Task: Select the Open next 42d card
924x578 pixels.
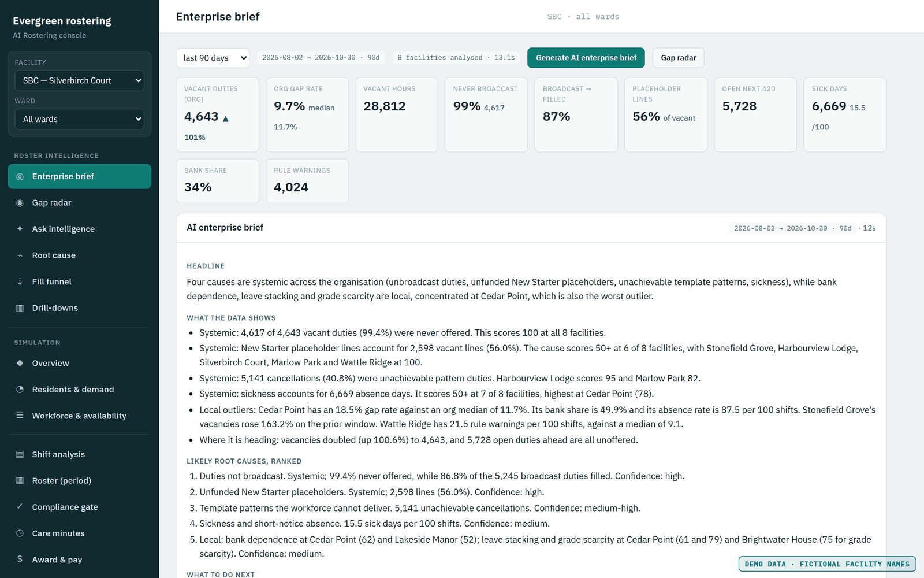Action: click(x=755, y=114)
